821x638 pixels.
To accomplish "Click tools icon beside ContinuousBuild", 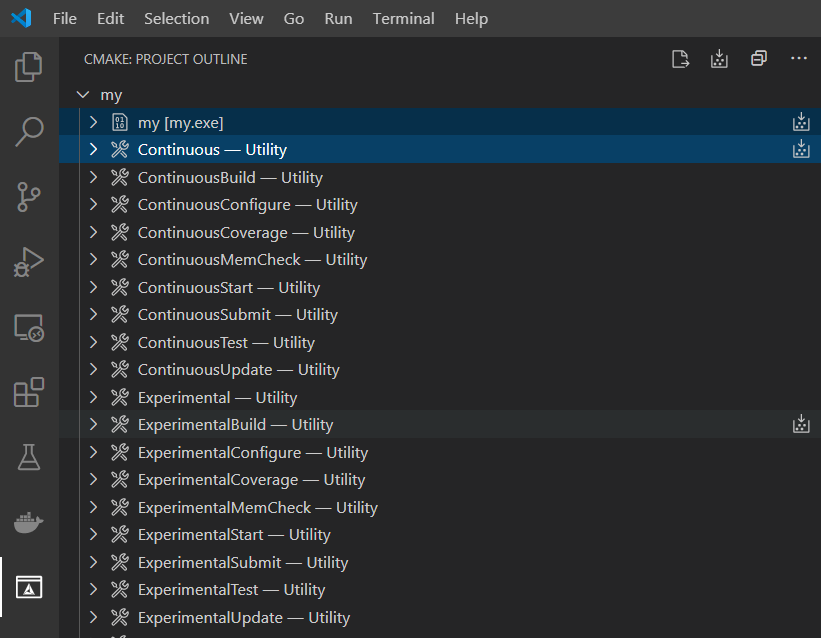I will (120, 178).
